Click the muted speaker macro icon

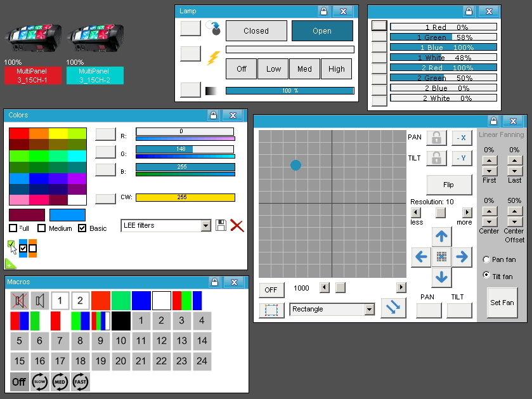tap(19, 301)
